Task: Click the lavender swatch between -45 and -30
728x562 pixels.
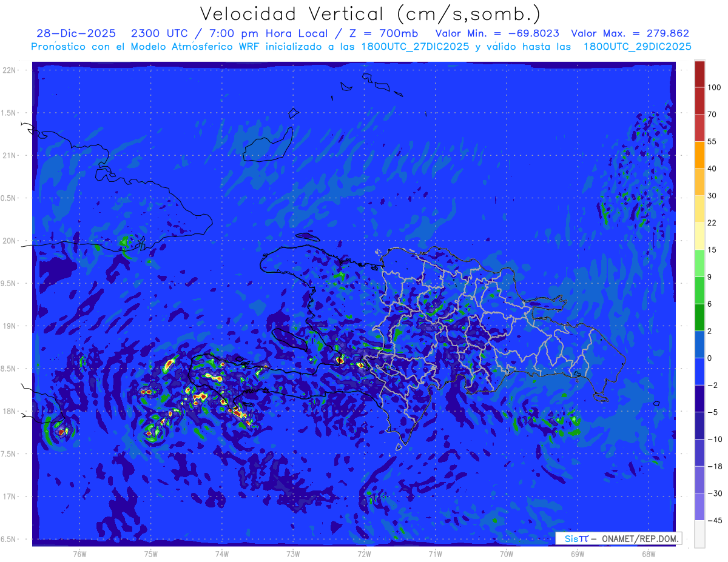Action: 699,506
